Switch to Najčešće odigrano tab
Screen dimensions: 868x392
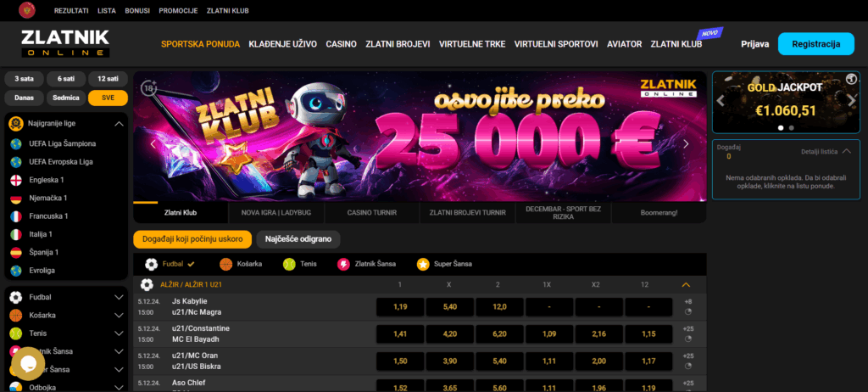tap(298, 239)
